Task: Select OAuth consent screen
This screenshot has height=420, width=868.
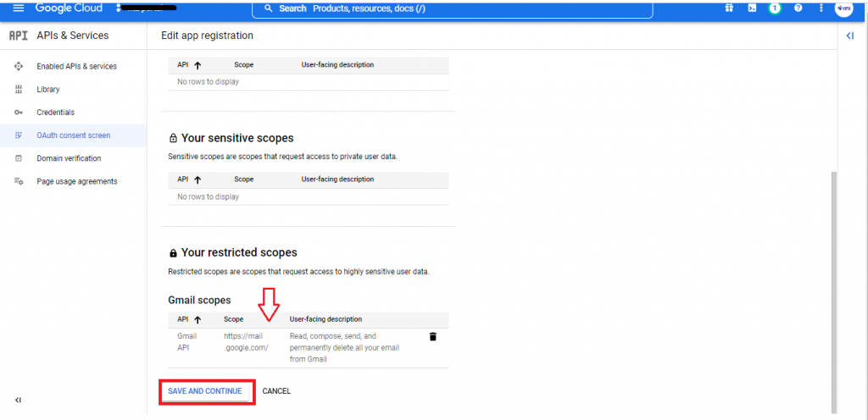Action: [x=73, y=135]
